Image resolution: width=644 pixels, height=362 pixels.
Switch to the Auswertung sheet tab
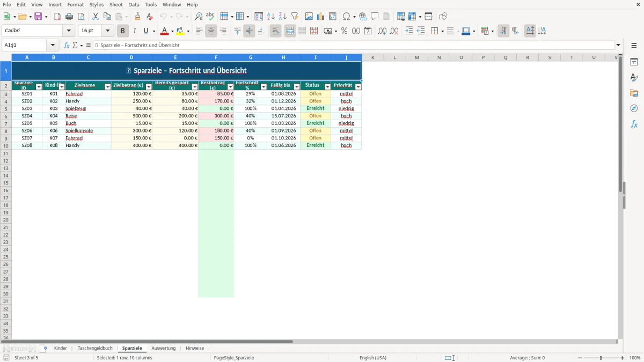164,349
